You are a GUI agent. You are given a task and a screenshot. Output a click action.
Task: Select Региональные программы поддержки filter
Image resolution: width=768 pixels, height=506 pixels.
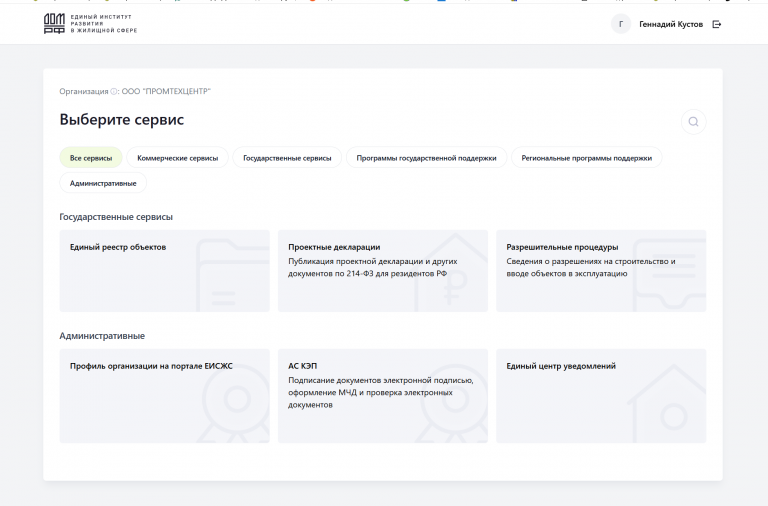[586, 158]
